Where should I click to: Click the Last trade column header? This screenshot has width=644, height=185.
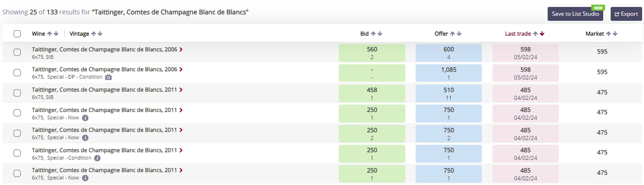point(518,34)
